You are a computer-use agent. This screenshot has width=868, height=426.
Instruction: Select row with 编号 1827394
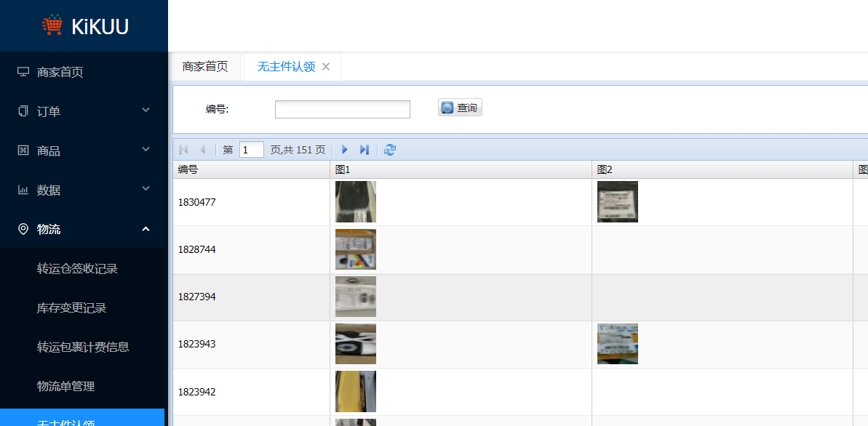pos(520,297)
